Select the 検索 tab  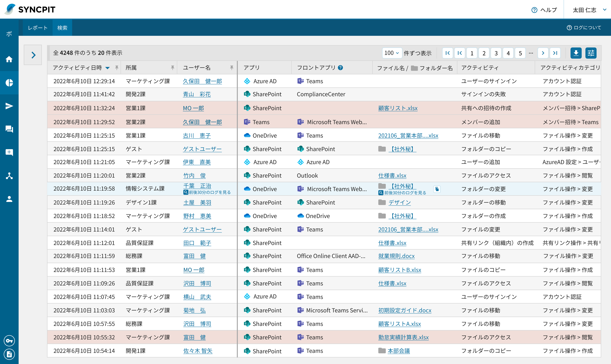[x=62, y=28]
